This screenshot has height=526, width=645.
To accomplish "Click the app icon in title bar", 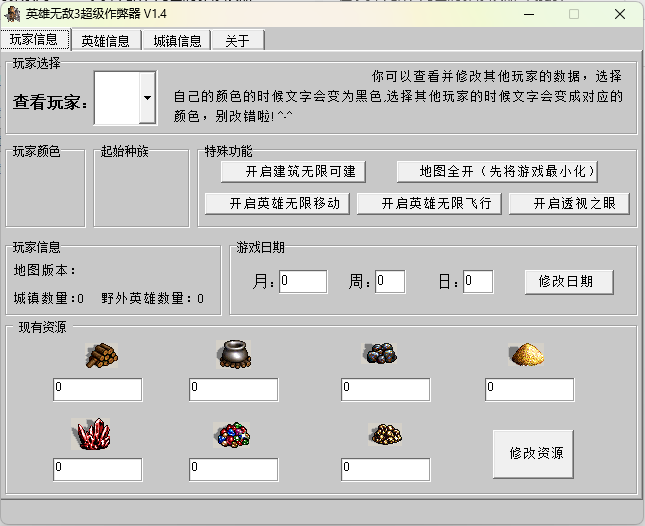I will (x=13, y=14).
